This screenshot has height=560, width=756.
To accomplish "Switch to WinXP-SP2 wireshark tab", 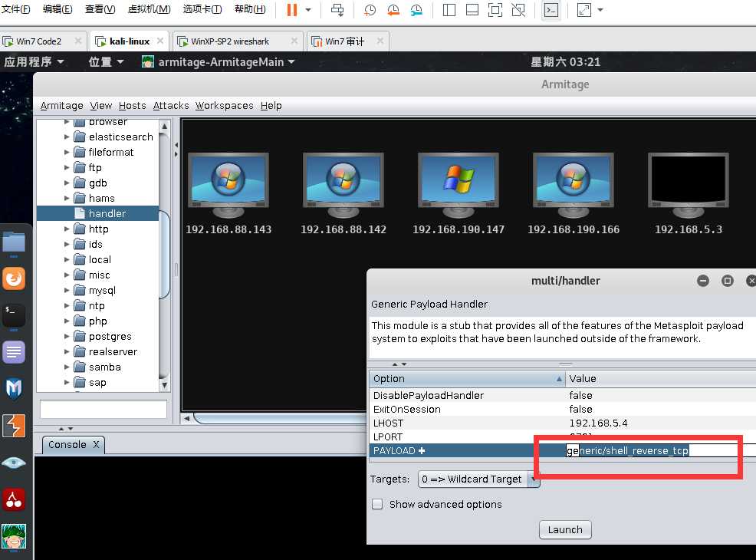I will (x=230, y=41).
